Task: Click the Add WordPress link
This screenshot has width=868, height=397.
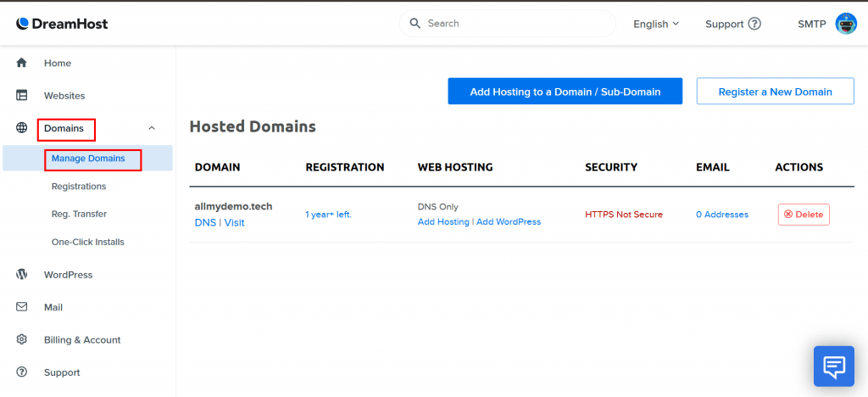Action: [509, 221]
